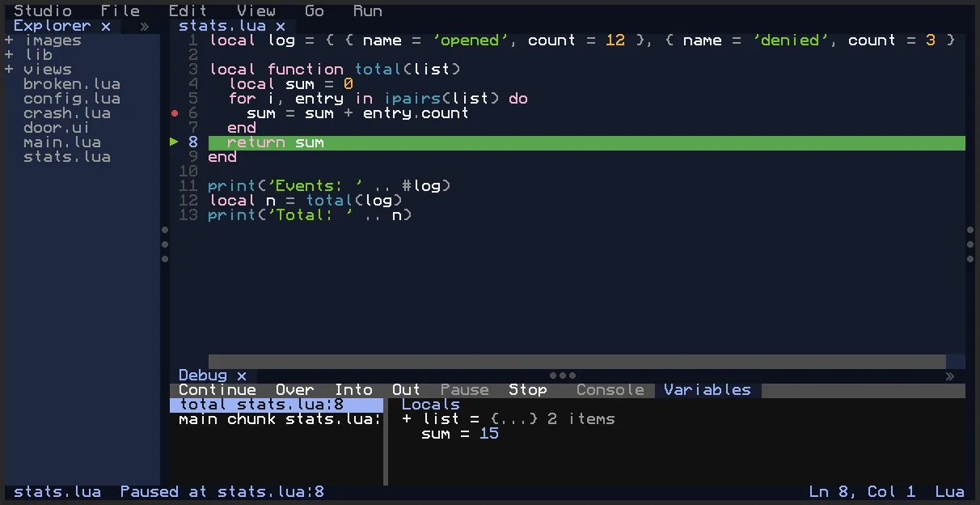The width and height of the screenshot is (980, 505).
Task: Close the Explorer panel tab
Action: (106, 26)
